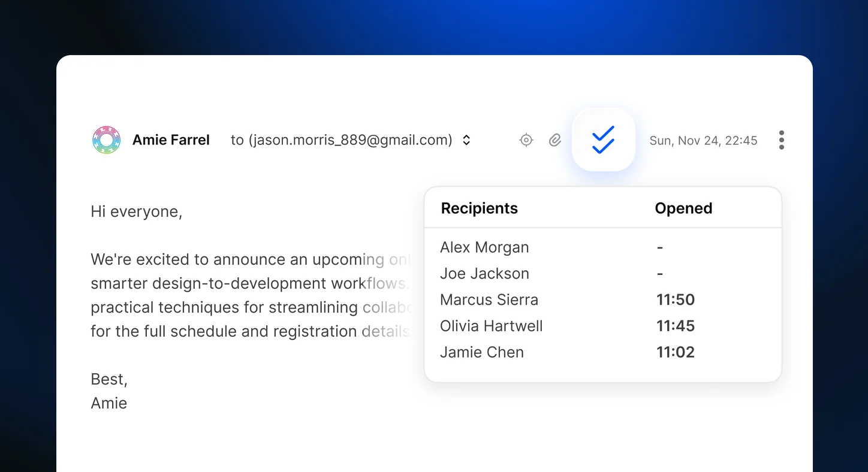This screenshot has width=868, height=472.
Task: Select recipient Jamie Chen
Action: point(482,352)
